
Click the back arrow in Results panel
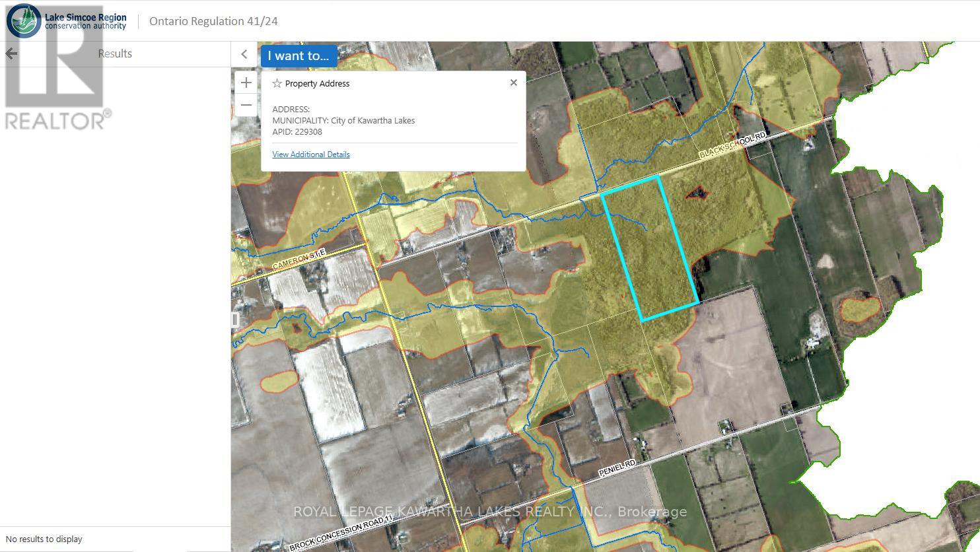coord(11,53)
